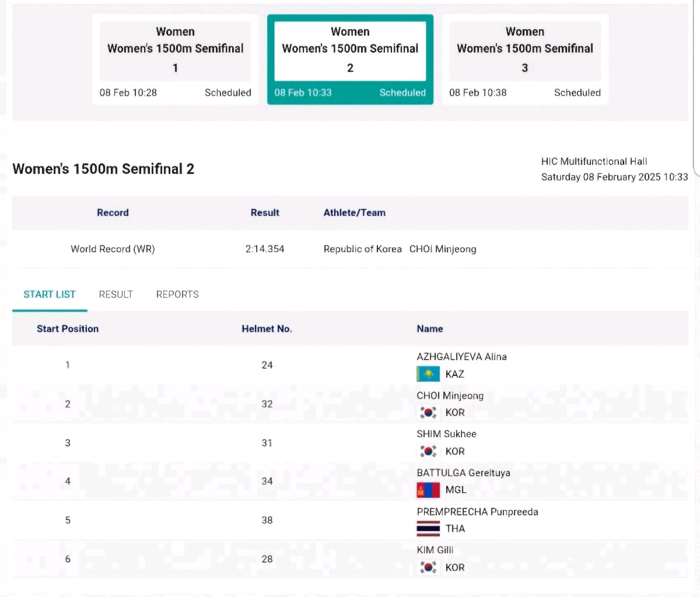Click SHIM Sukhee athlete name
This screenshot has width=700, height=597.
coord(446,434)
